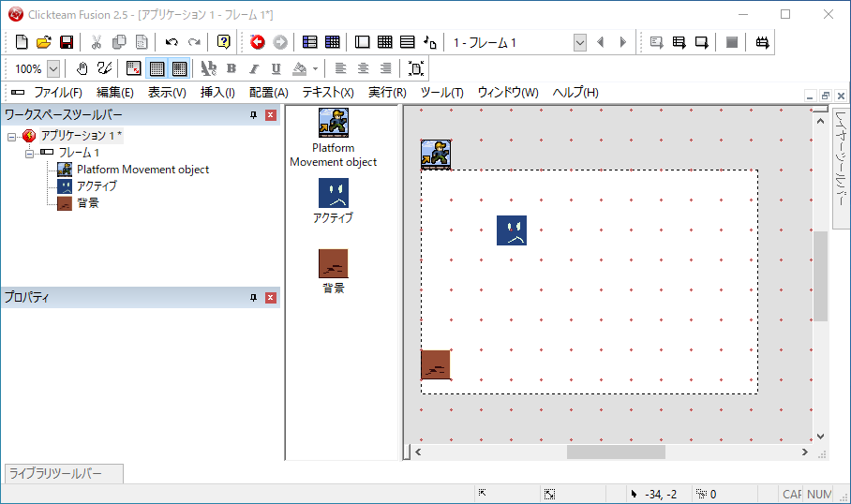Viewport: 851px width, 504px height.
Task: Open the 実行(R) menu
Action: (387, 93)
